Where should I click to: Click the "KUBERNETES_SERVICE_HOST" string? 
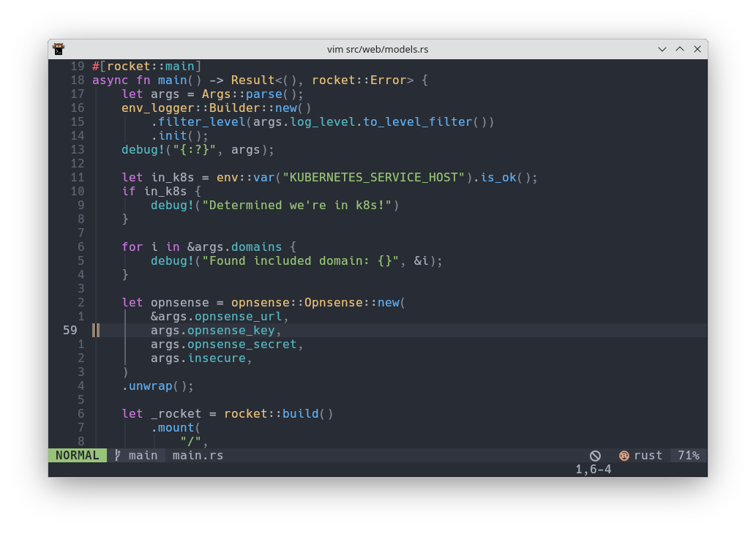373,177
